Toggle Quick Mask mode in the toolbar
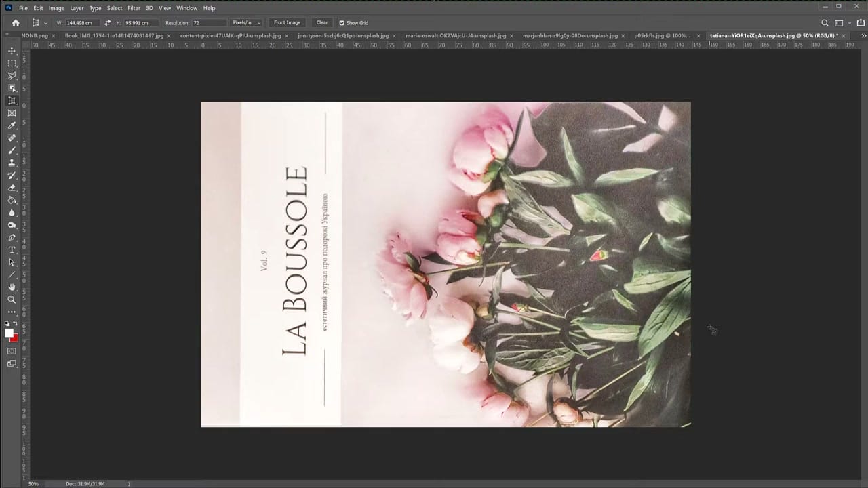This screenshot has height=488, width=868. 12,351
